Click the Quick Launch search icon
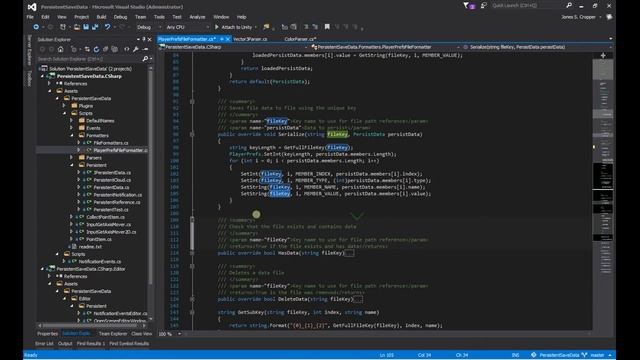 click(569, 6)
